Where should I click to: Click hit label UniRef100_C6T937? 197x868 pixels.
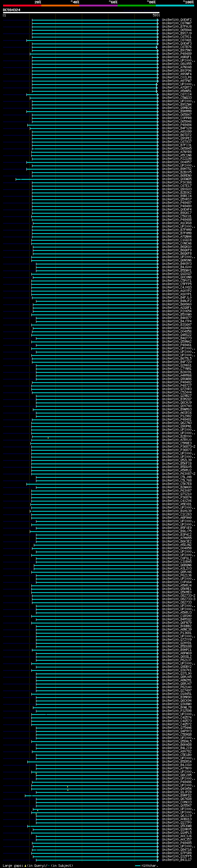pyautogui.click(x=177, y=142)
